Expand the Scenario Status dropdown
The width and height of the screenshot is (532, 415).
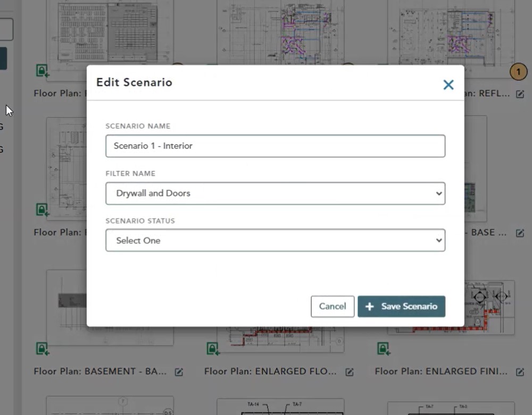coord(275,240)
